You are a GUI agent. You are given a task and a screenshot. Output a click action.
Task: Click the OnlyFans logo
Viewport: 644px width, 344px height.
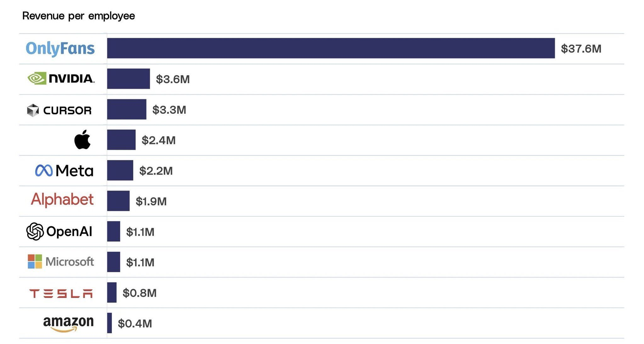[x=60, y=49]
